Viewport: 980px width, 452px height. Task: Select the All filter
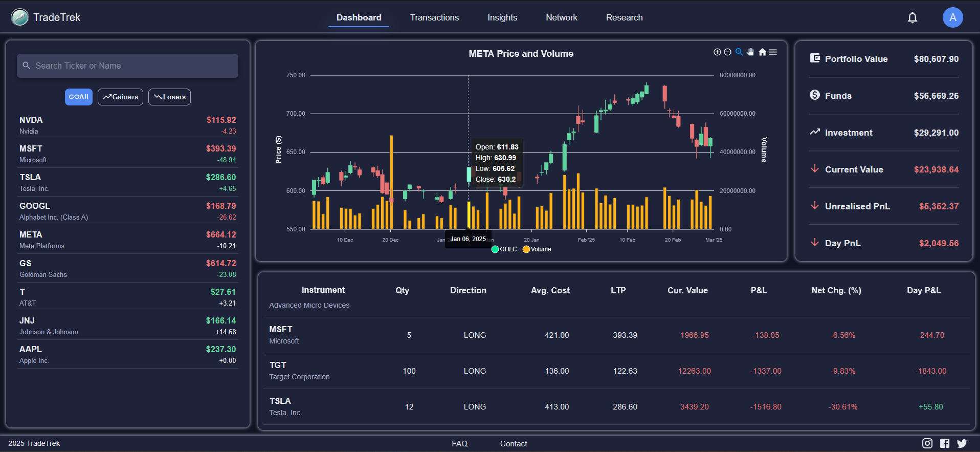[x=79, y=97]
